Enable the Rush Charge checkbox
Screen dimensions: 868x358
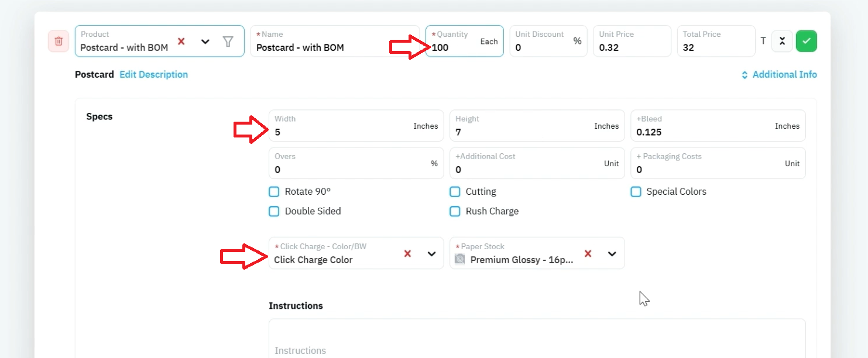[455, 211]
